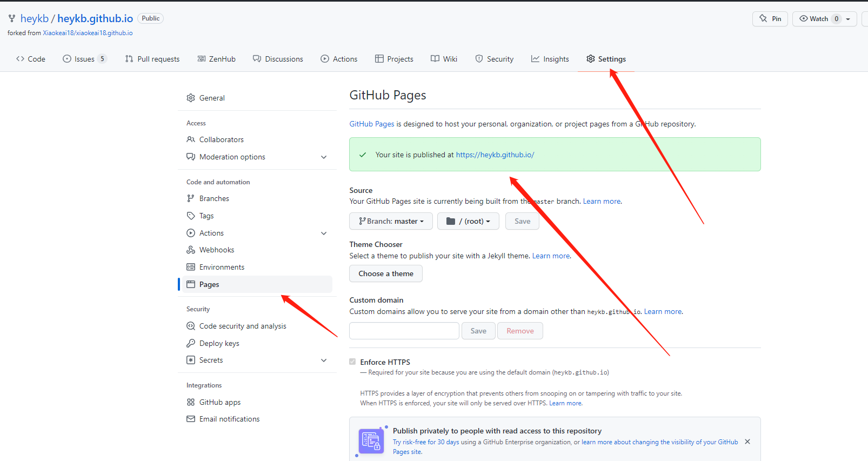Open the ZenHub tab
This screenshot has width=868, height=461.
216,59
